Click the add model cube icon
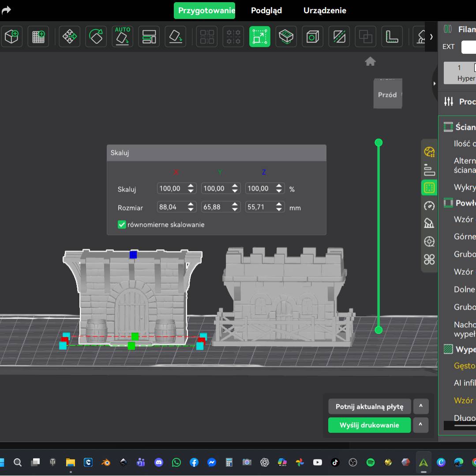Image resolution: width=476 pixels, height=476 pixels. tap(12, 37)
